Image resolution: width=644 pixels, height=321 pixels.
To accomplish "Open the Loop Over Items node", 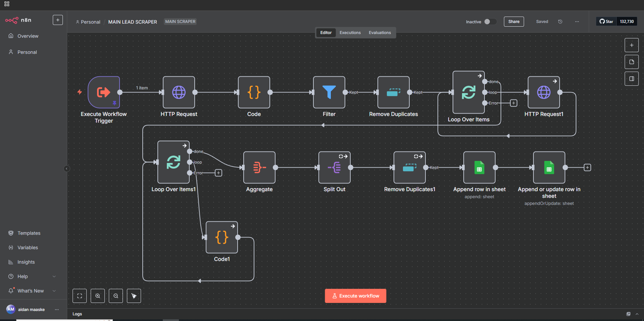I will tap(468, 92).
